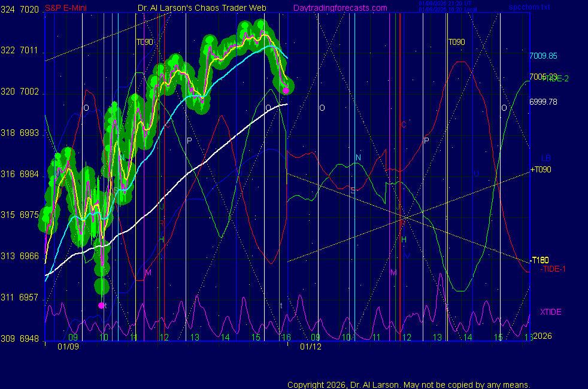588x389 pixels.
Task: Select the -TIDE-1 red legend label
Action: [x=552, y=269]
